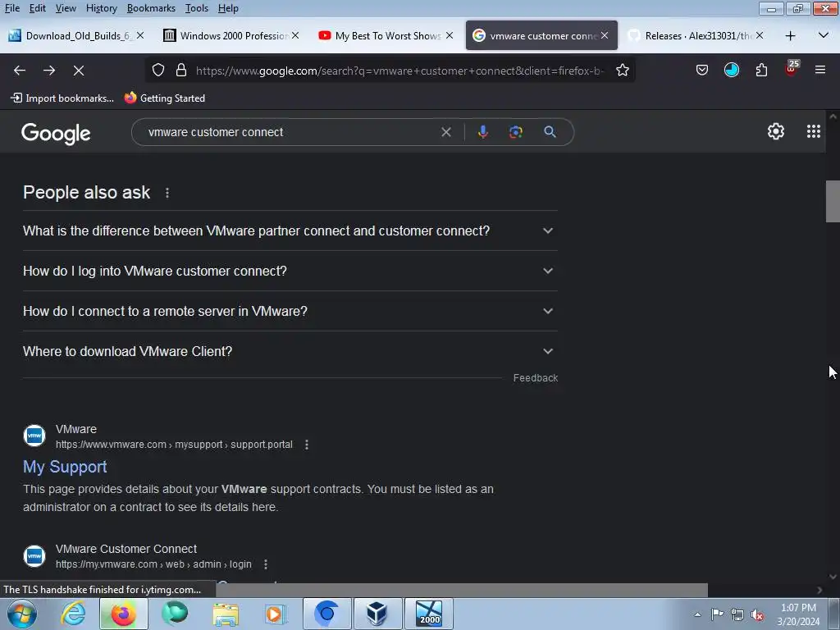Bookmark this page with the star
This screenshot has width=840, height=630.
coord(623,71)
